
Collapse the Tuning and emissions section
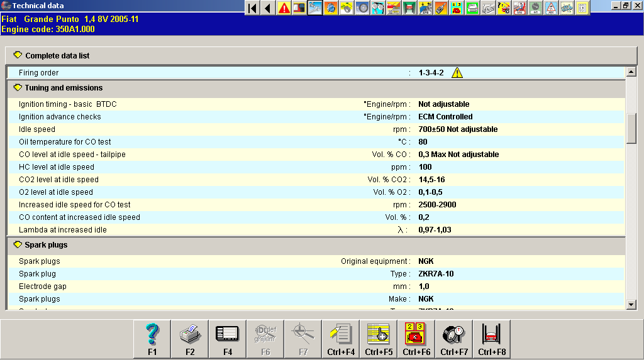click(x=18, y=88)
